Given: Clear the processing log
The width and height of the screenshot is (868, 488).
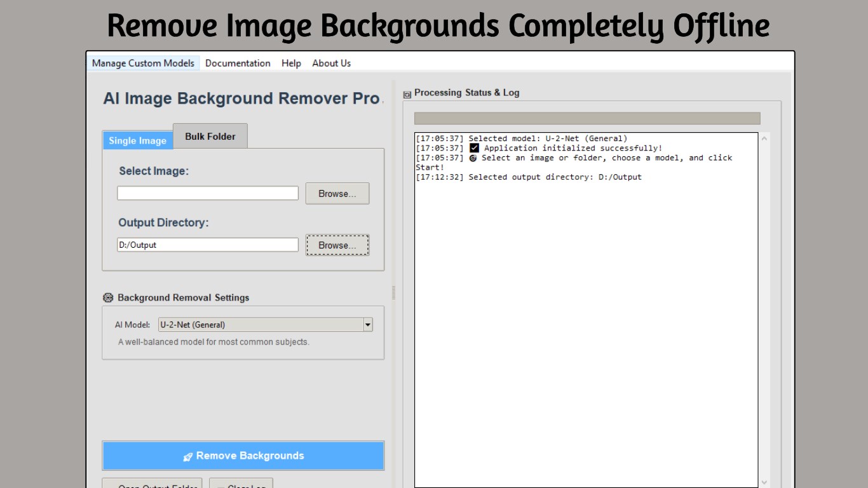Looking at the screenshot, I should coord(241,486).
